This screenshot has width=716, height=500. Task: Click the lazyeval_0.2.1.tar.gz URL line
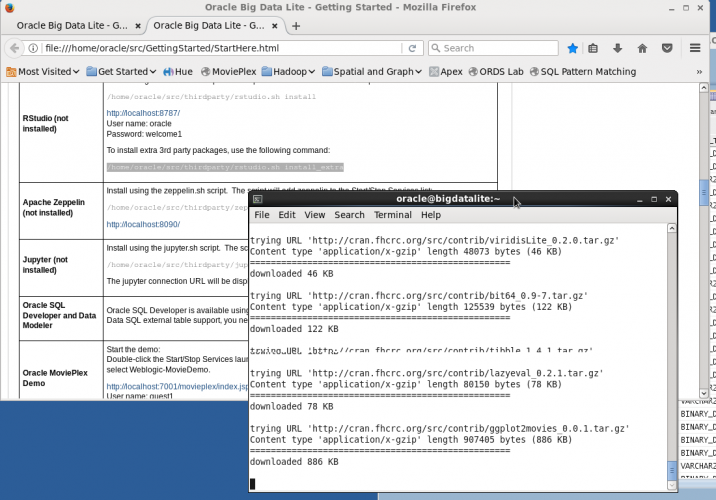tap(426, 373)
